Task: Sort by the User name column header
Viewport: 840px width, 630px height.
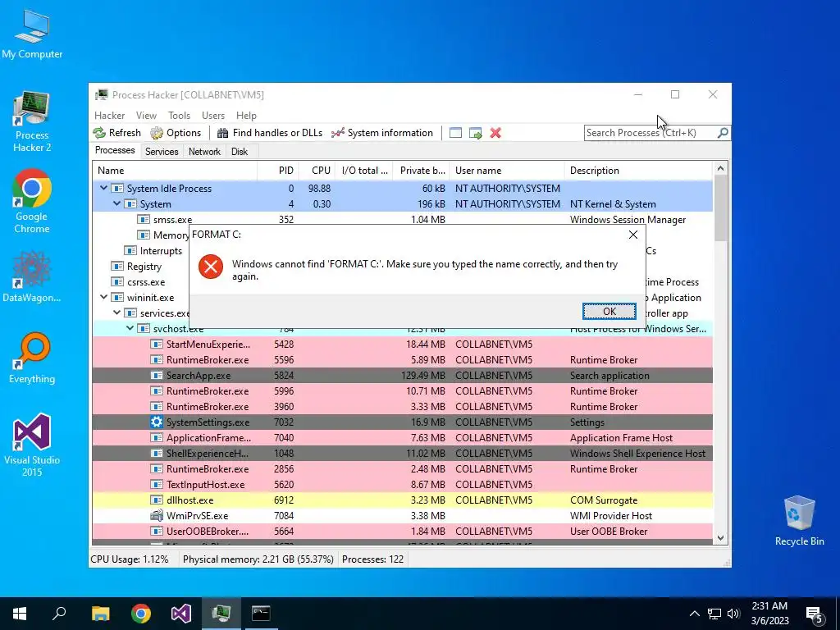Action: [507, 171]
